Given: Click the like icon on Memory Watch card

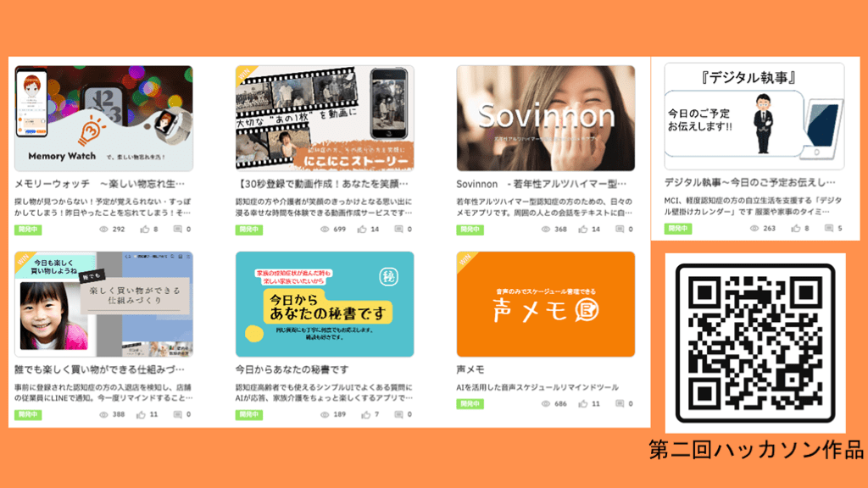Looking at the screenshot, I should click(x=144, y=229).
